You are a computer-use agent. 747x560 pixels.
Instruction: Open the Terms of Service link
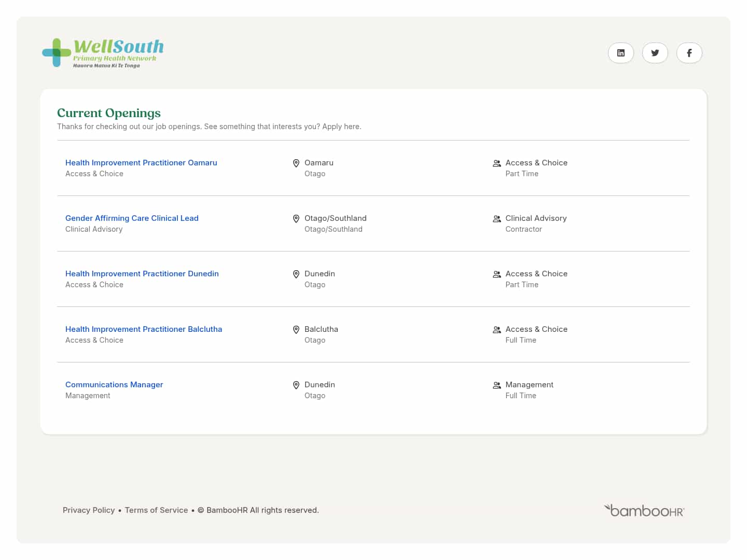point(156,510)
